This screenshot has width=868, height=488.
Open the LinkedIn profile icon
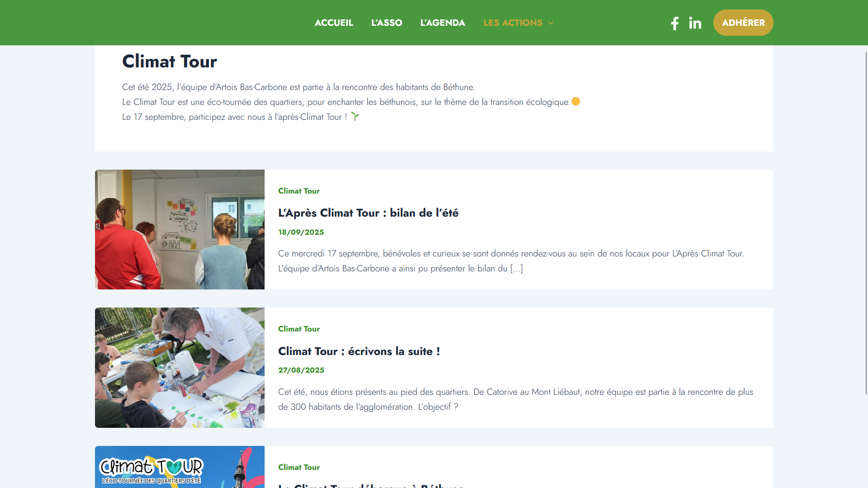695,23
